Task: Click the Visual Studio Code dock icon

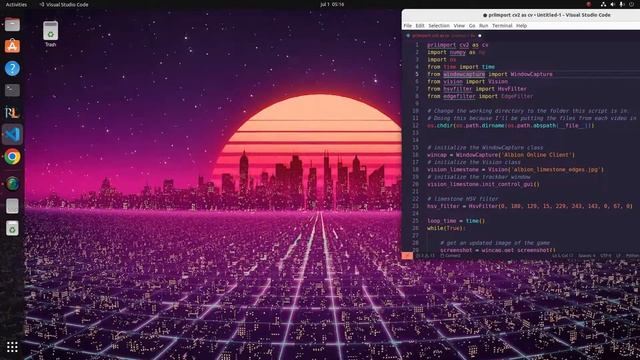Action: (12, 134)
